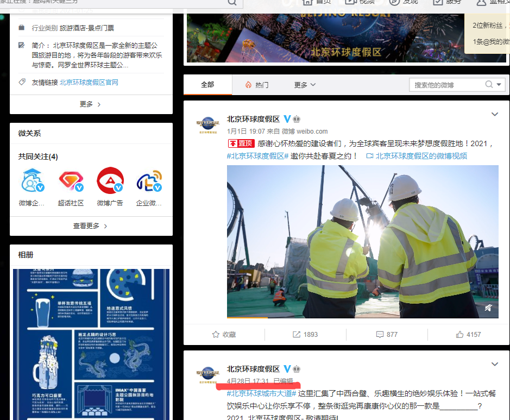Viewport: 510px width, 420px height.
Task: Switch to the 热门 tab
Action: coord(257,85)
